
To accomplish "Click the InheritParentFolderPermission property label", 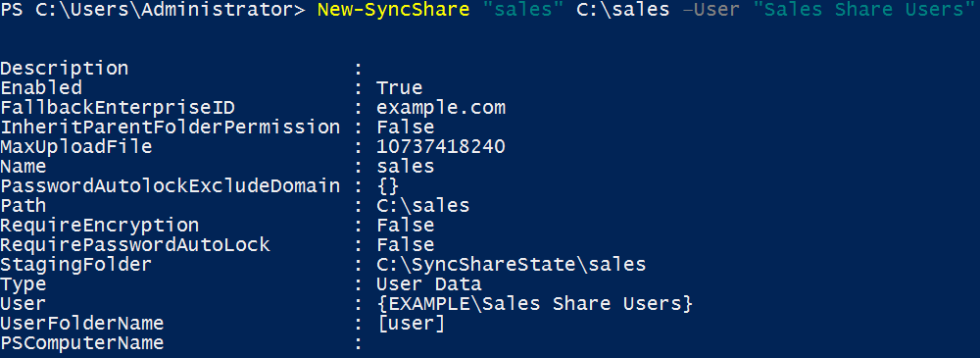I will [170, 128].
